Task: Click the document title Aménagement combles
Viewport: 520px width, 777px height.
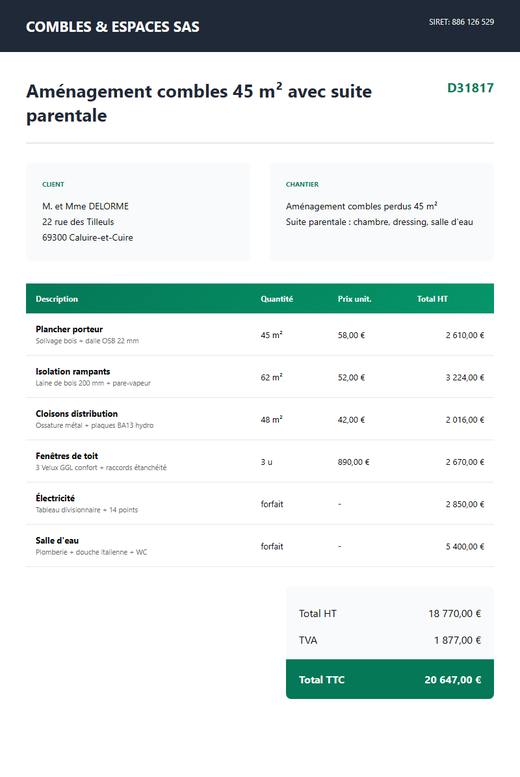Action: pos(199,103)
